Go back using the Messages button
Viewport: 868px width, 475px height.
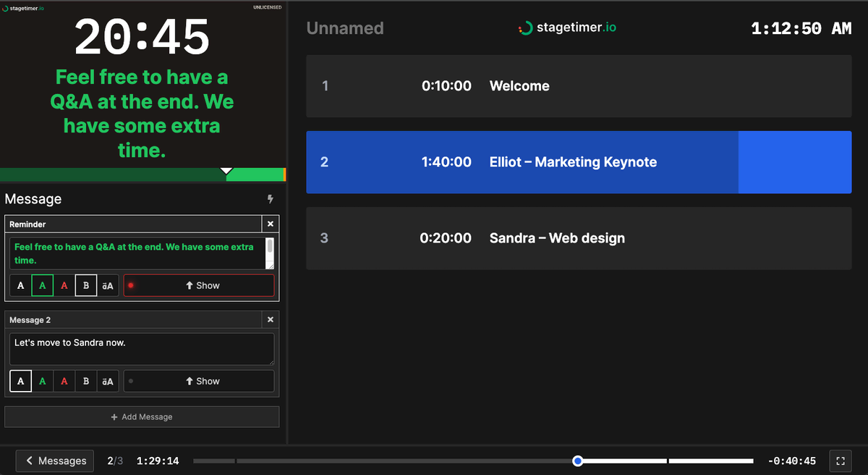coord(54,461)
